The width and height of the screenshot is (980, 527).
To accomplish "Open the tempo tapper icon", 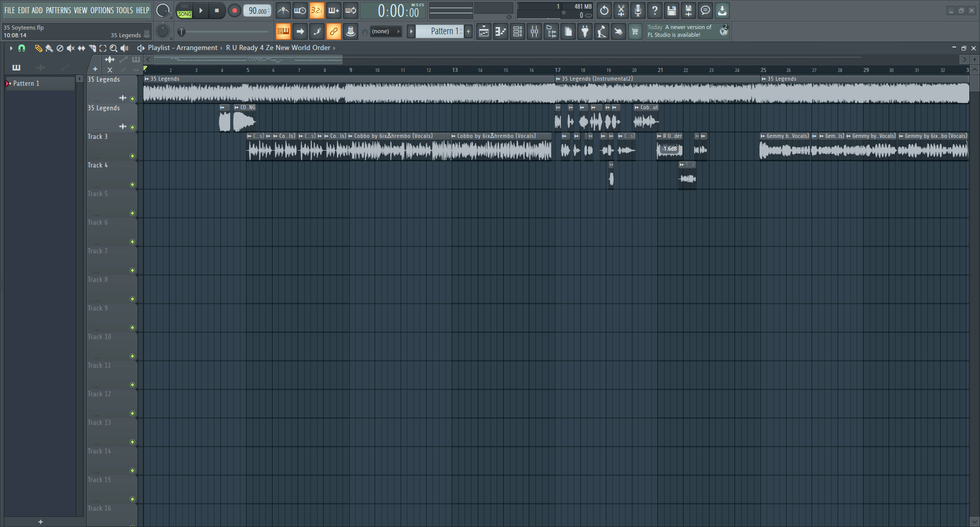I will [602, 32].
